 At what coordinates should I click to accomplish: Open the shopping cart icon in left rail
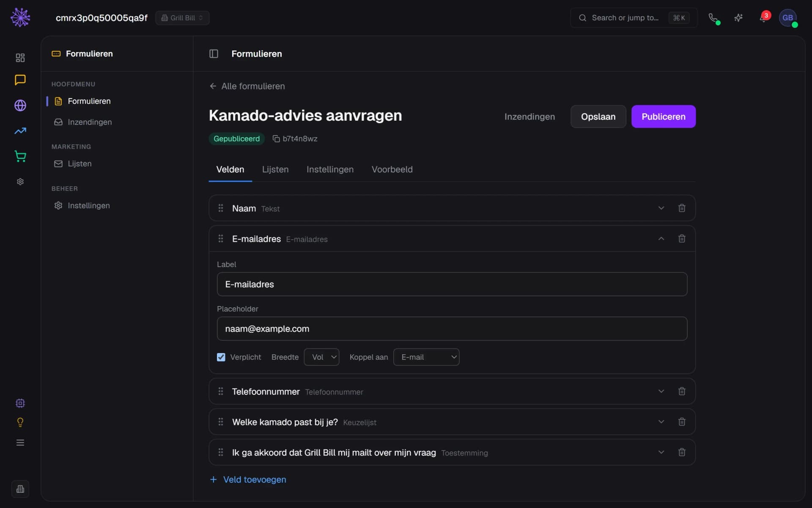point(20,156)
